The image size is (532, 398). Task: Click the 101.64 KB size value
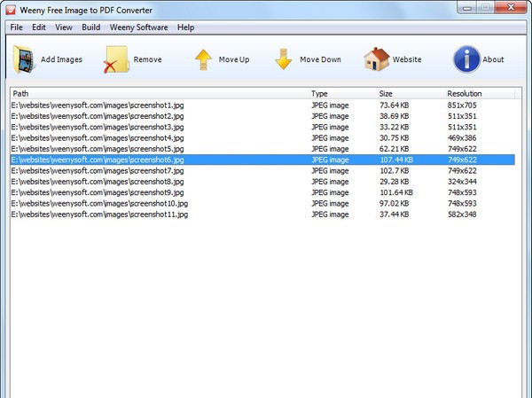[x=396, y=192]
